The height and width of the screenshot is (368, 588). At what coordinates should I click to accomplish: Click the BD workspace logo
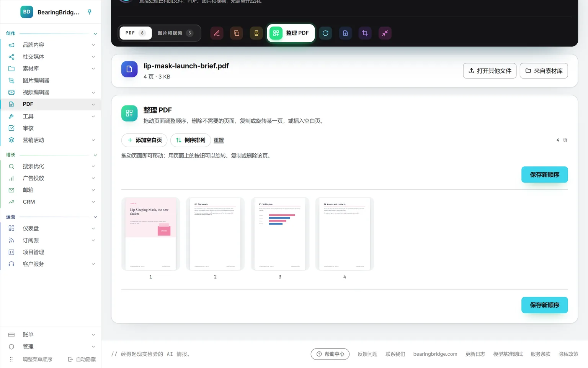tap(27, 12)
